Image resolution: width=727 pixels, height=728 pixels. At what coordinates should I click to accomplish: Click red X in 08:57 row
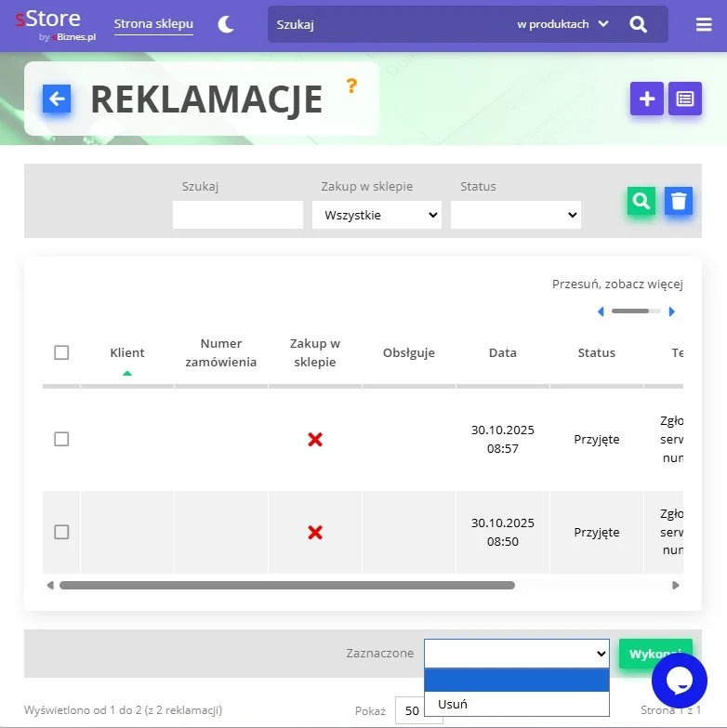click(x=315, y=439)
